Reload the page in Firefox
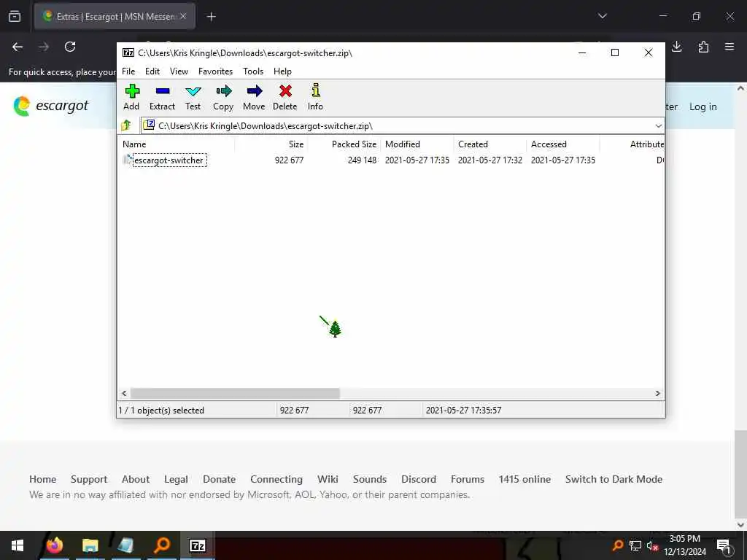 click(70, 47)
